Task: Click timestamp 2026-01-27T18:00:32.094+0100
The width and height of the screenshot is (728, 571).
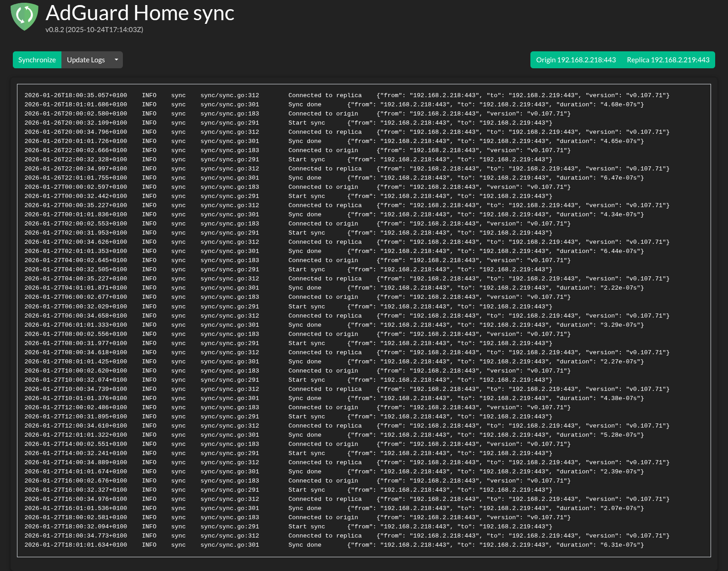Action: tap(76, 527)
